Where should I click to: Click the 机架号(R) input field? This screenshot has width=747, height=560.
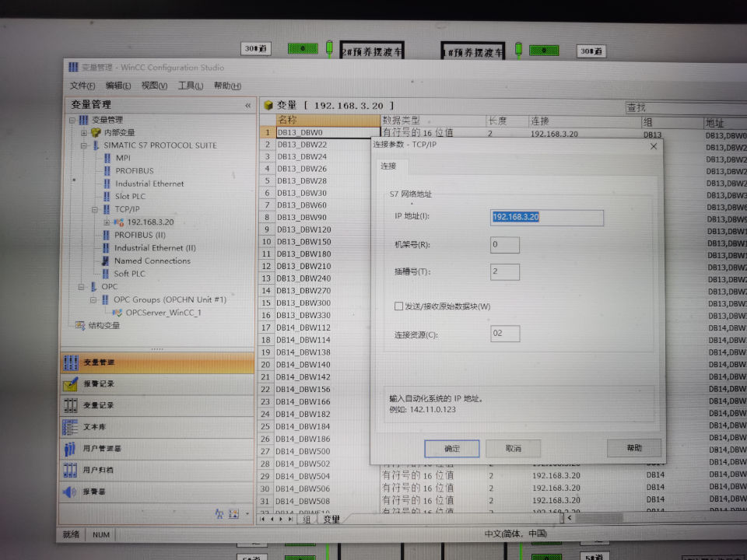pyautogui.click(x=505, y=245)
